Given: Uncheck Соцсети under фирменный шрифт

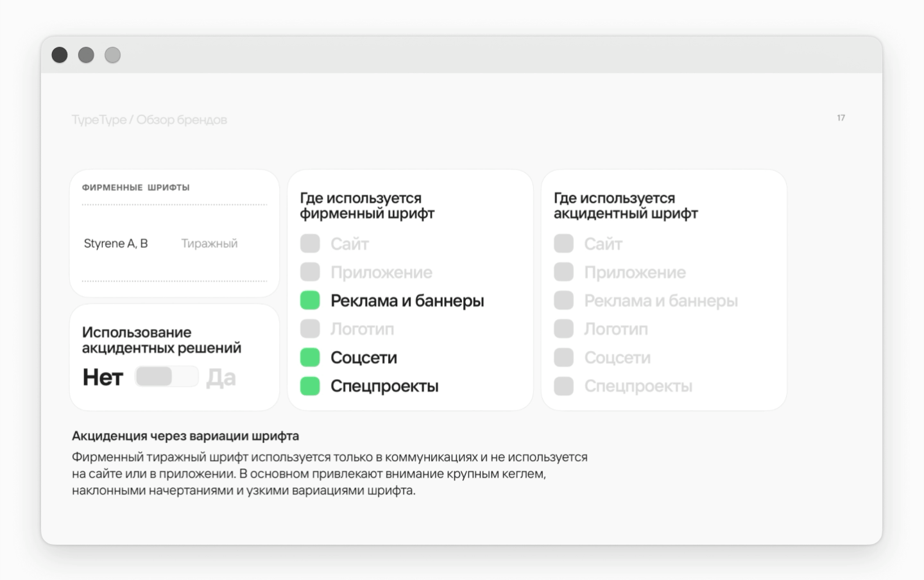Looking at the screenshot, I should [x=310, y=357].
